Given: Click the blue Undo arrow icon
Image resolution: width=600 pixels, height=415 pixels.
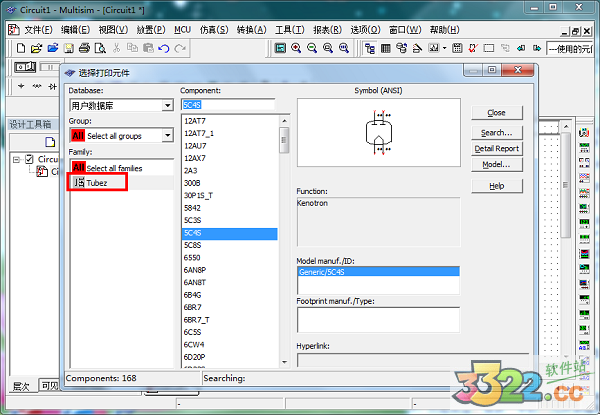Looking at the screenshot, I should pos(164,49).
